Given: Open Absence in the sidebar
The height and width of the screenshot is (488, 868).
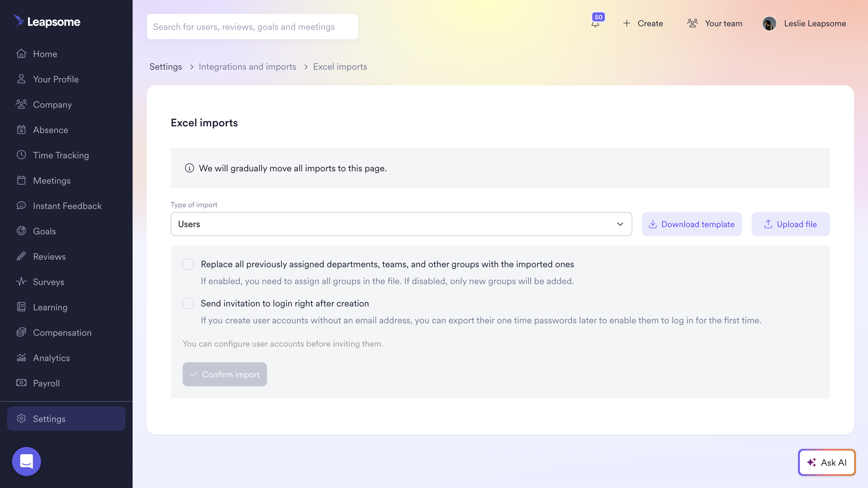Looking at the screenshot, I should click(66, 129).
